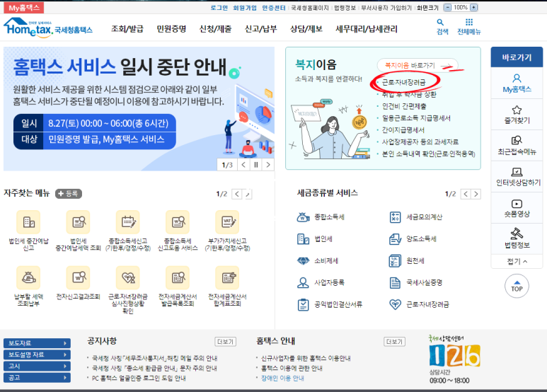Select 원천세 service
Screen dimensions: 547x392
[x=406, y=261]
